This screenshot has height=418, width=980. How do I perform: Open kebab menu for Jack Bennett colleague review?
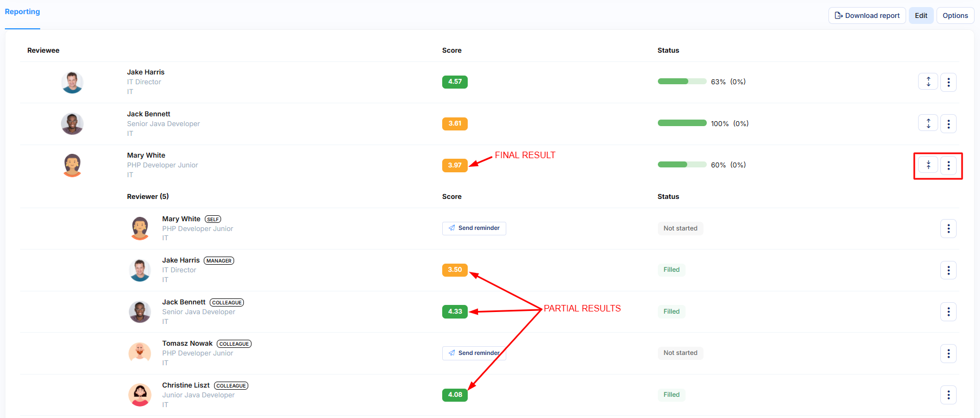tap(948, 311)
